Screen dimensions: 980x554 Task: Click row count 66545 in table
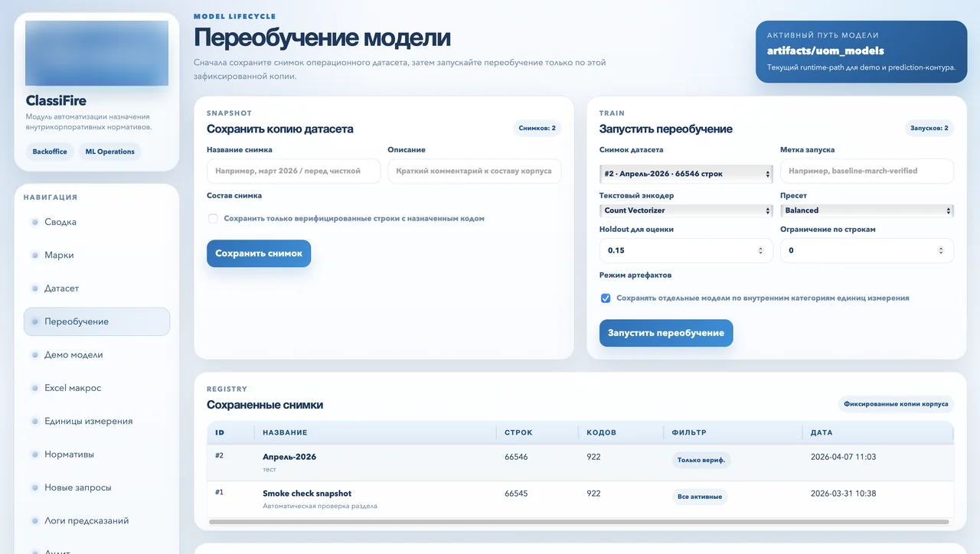516,494
